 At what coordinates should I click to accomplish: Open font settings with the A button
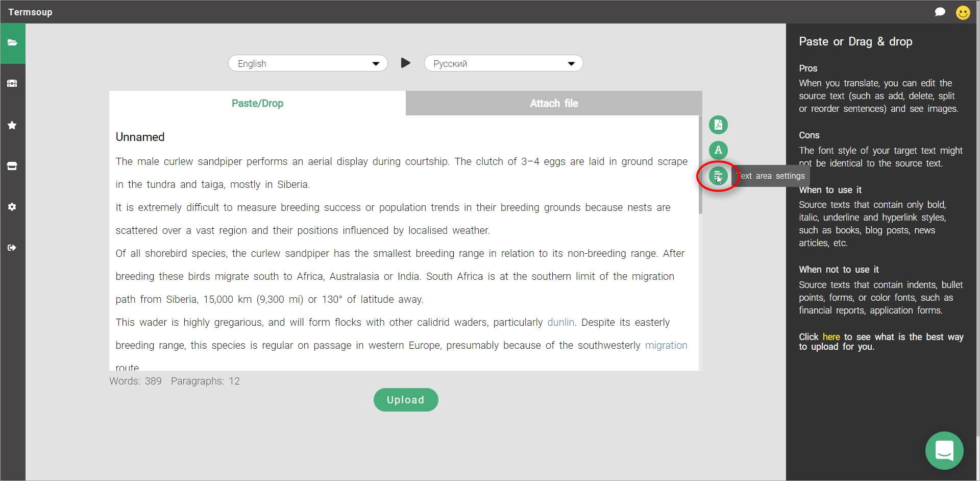pos(718,150)
